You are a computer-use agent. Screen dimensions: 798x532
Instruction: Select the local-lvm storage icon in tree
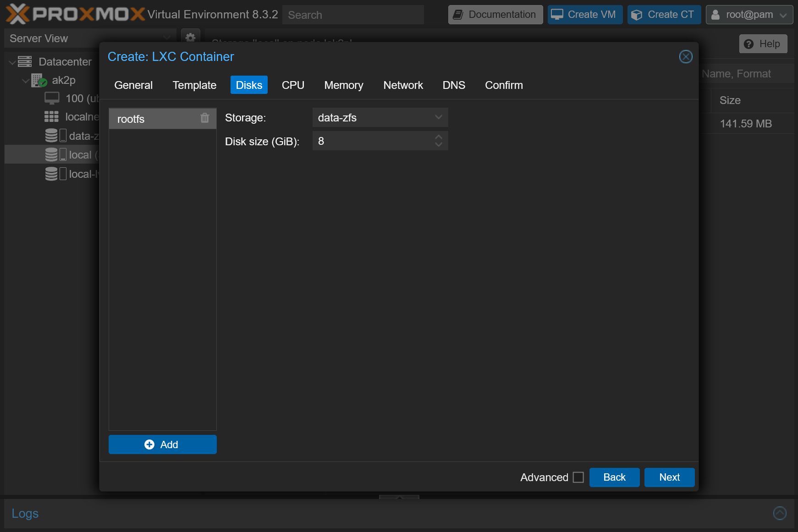(55, 174)
